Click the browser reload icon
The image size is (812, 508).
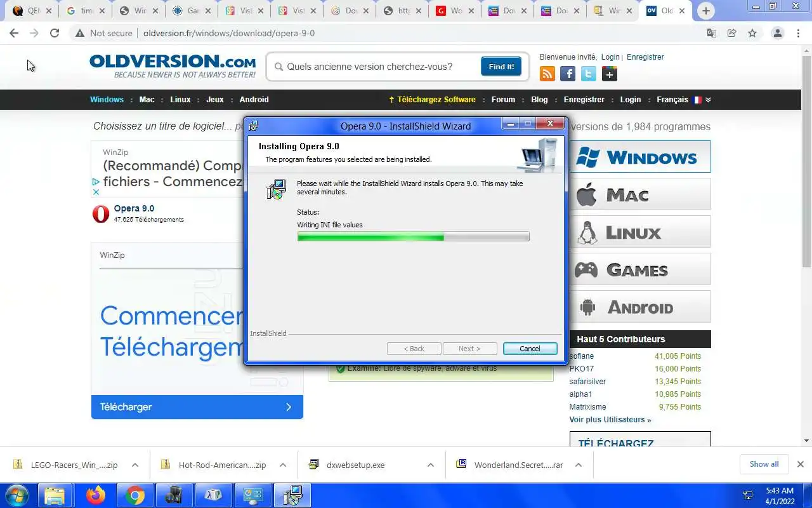pyautogui.click(x=55, y=33)
